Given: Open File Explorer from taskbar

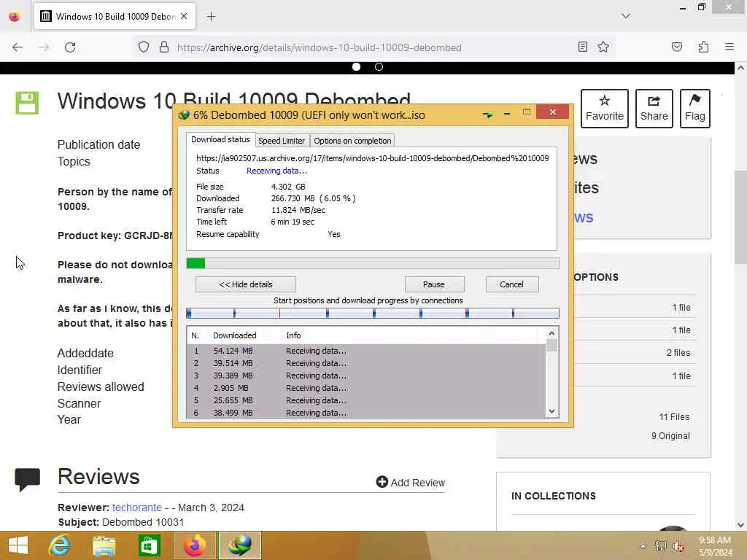Looking at the screenshot, I should point(104,545).
